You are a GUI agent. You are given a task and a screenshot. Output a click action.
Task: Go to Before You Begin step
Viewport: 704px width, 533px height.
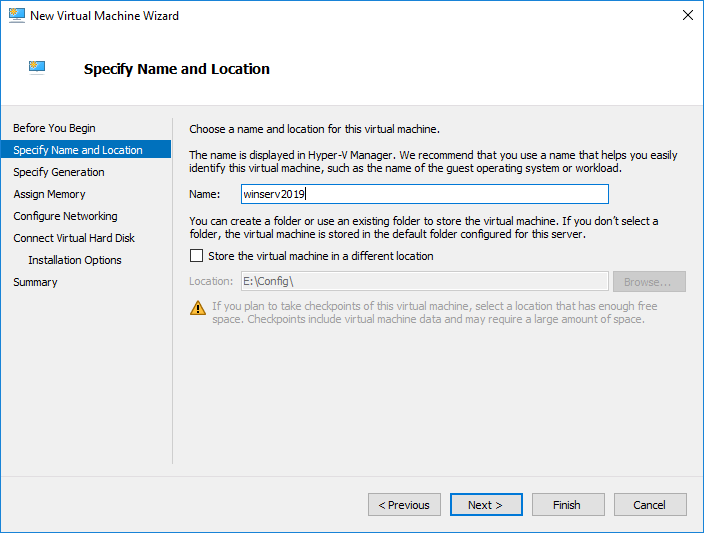coord(54,128)
